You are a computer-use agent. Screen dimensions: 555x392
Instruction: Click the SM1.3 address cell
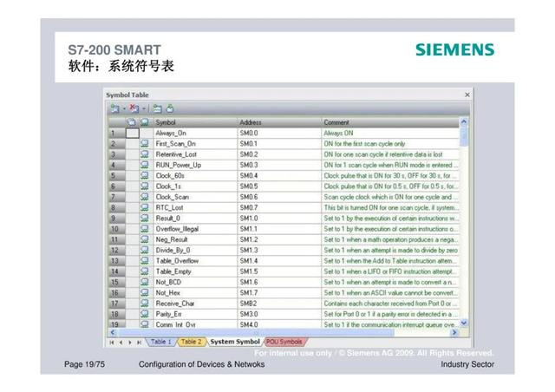(279, 250)
